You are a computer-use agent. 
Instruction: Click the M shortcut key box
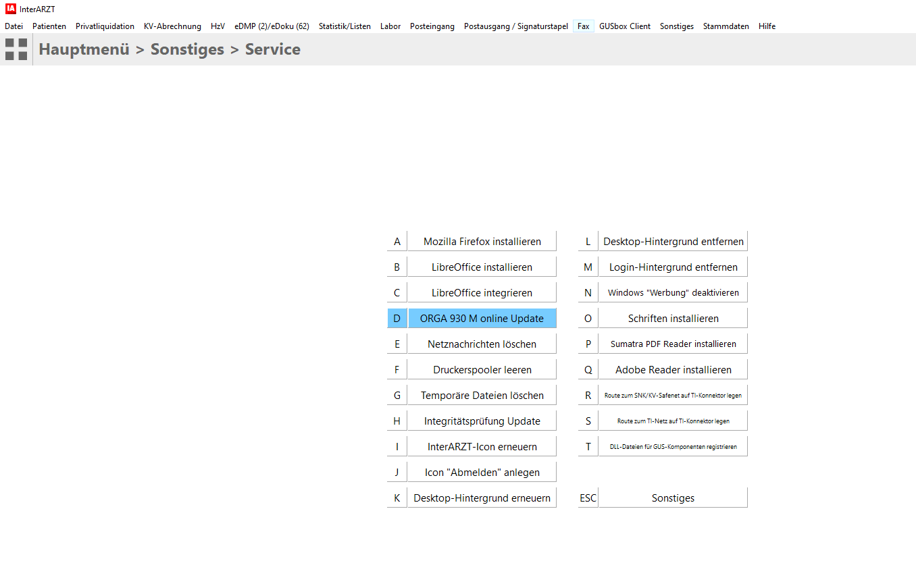(x=588, y=267)
